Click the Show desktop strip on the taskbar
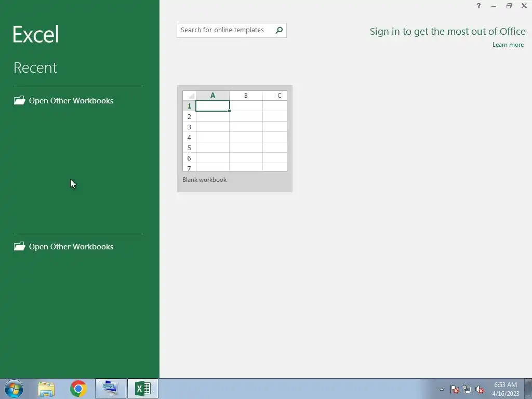Screen dimensions: 532x399 coord(528,389)
